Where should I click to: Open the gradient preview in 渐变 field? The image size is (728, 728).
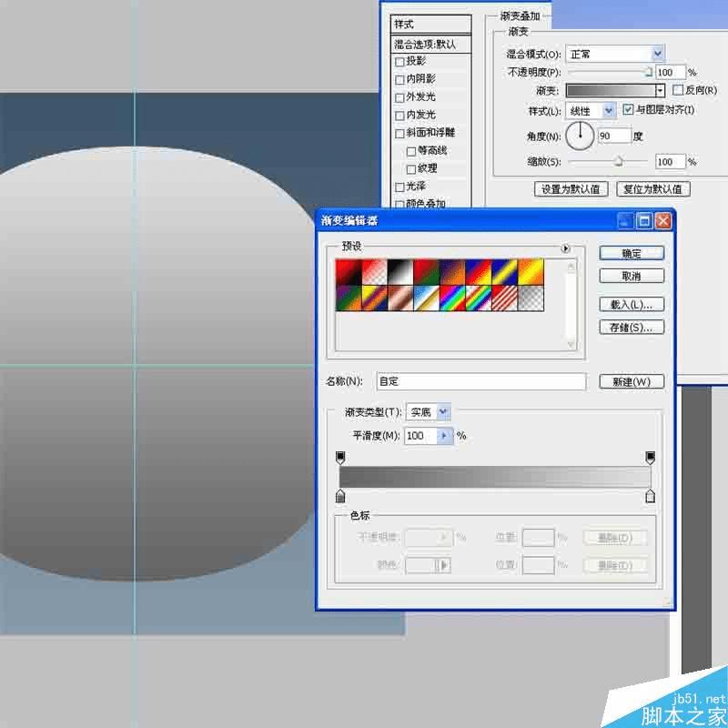tap(612, 91)
